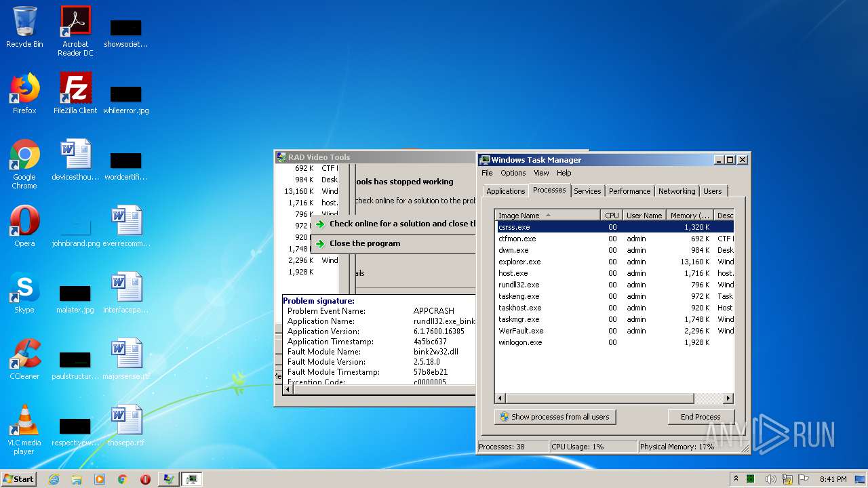Launch Opera desktop shortcut
868x488 pixels.
pos(24,226)
